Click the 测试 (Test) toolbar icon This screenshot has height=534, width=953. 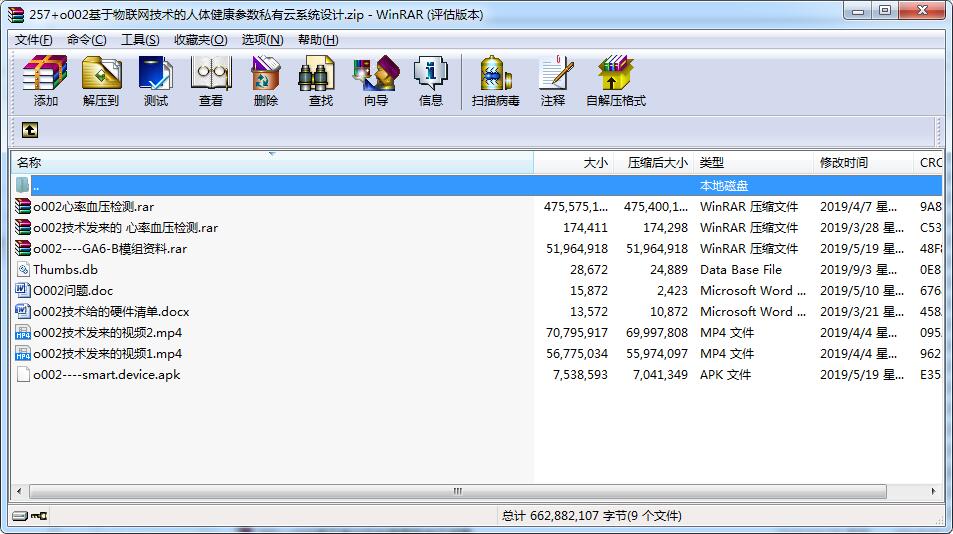coord(156,81)
